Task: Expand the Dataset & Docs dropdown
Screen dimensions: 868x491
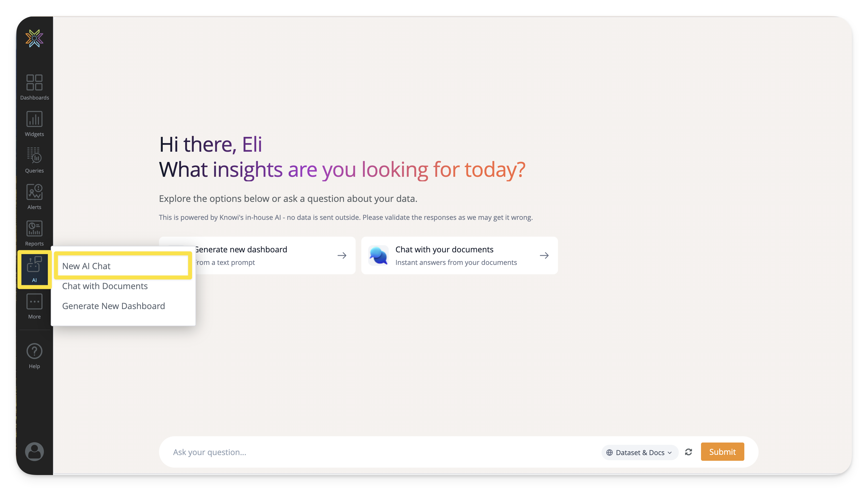Action: pyautogui.click(x=639, y=452)
